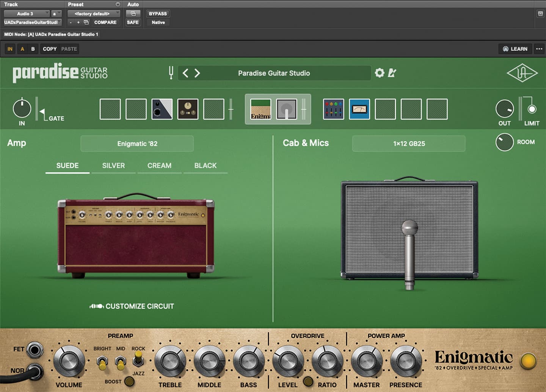
Task: Open the factory default preset dropdown
Action: click(94, 14)
